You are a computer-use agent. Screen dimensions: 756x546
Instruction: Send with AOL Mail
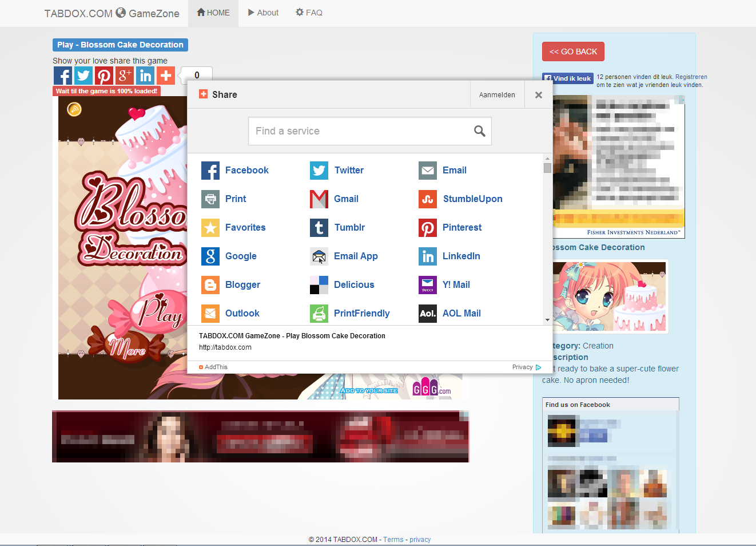449,314
